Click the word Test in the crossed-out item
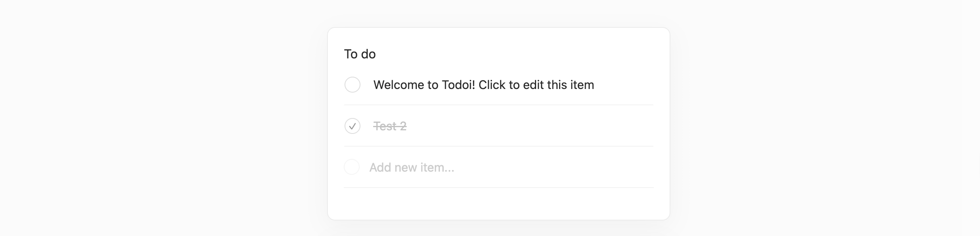 tap(384, 126)
